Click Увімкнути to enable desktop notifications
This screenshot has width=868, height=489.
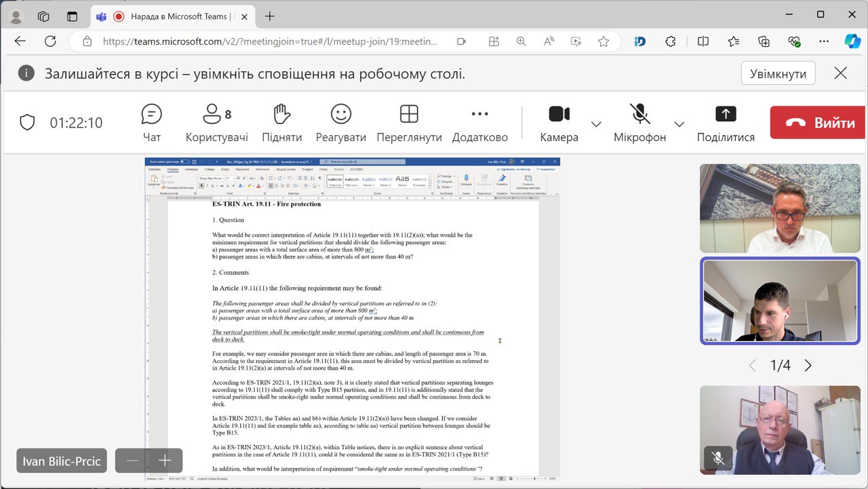778,74
